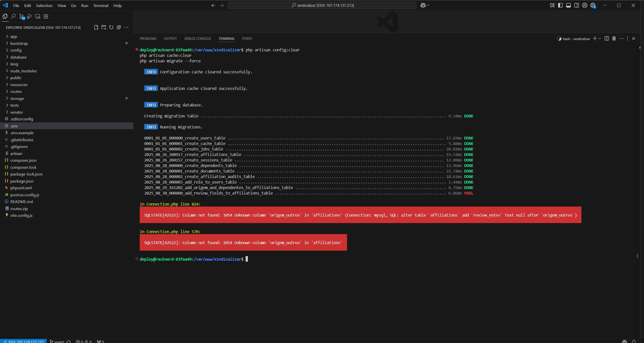Collapse all folders in Explorer
Screen dimensions: 644x343
coord(119,27)
